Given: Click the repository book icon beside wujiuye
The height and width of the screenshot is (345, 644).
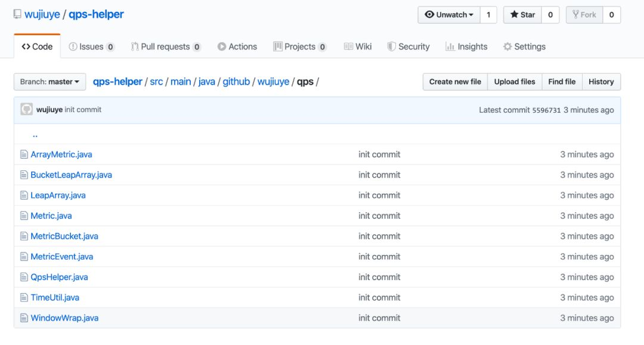Looking at the screenshot, I should point(17,14).
